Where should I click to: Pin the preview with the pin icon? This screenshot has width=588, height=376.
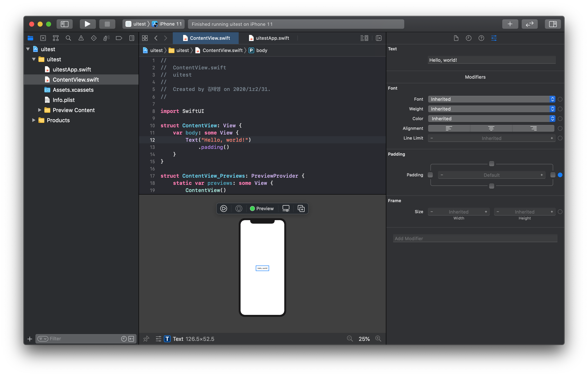coord(146,339)
